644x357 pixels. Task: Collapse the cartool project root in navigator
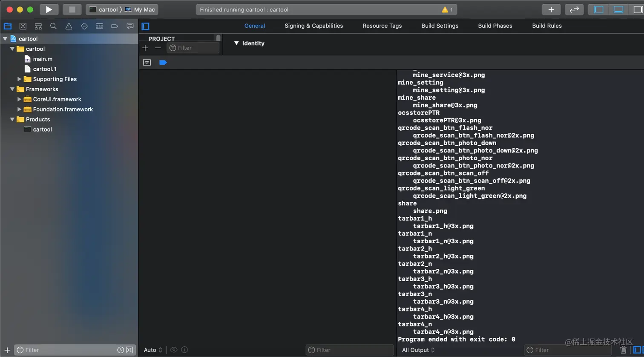(x=5, y=39)
